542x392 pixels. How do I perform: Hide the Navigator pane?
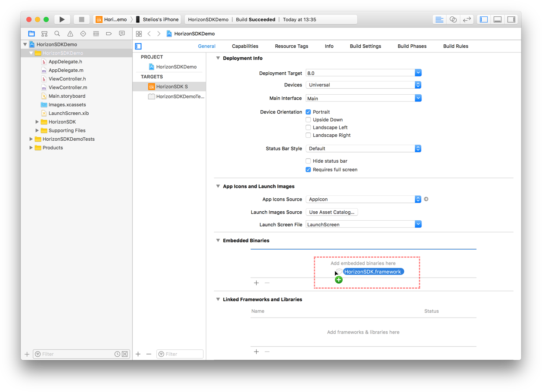[484, 19]
